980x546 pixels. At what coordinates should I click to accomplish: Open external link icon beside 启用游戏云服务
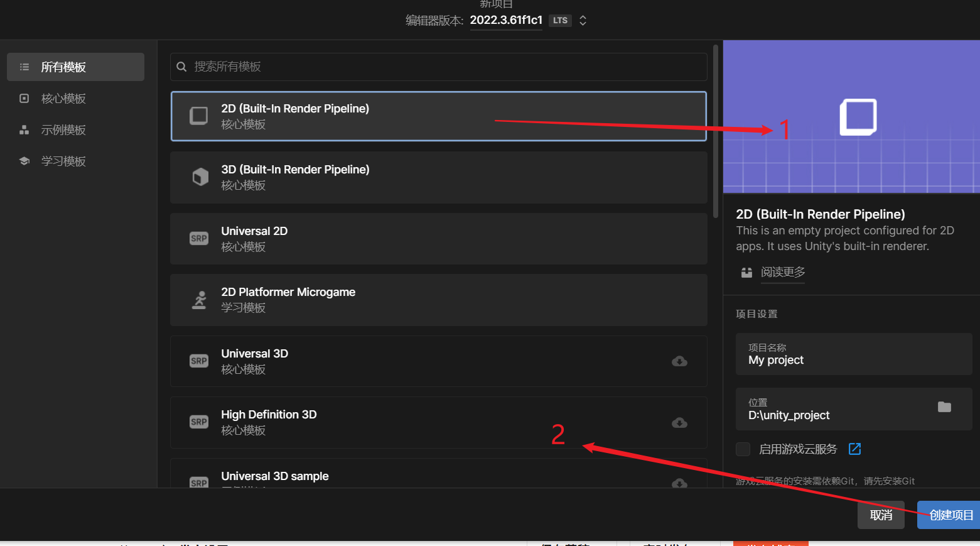(854, 449)
